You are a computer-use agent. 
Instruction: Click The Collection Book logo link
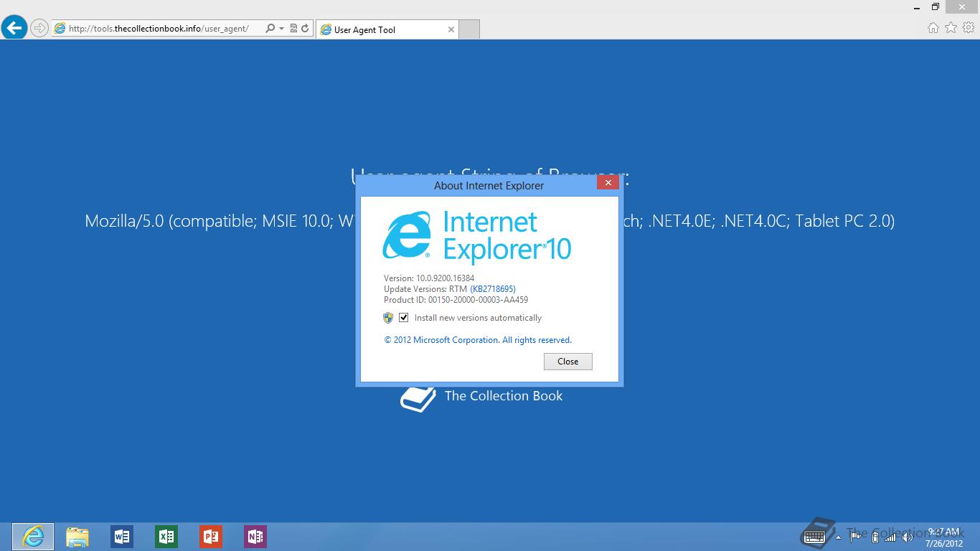481,398
